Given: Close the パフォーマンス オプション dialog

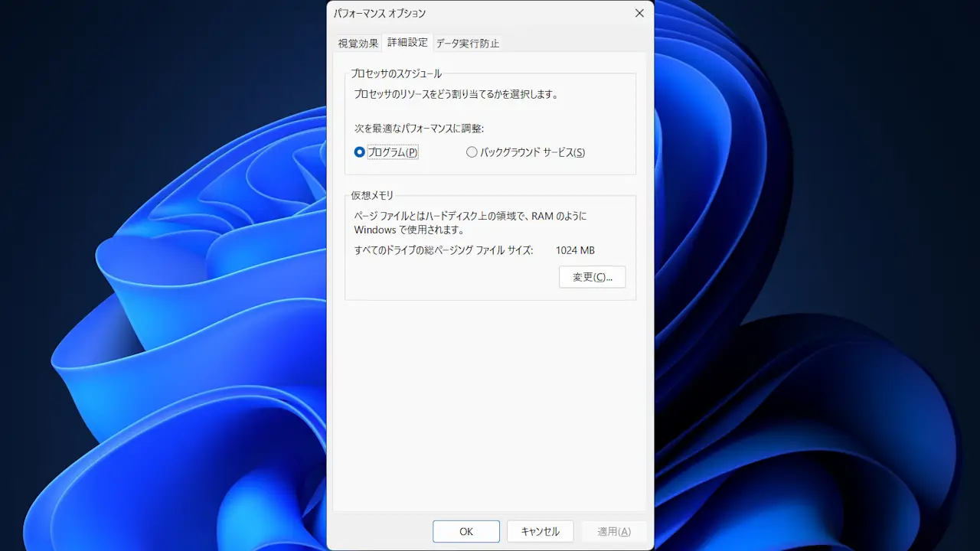Looking at the screenshot, I should point(639,13).
